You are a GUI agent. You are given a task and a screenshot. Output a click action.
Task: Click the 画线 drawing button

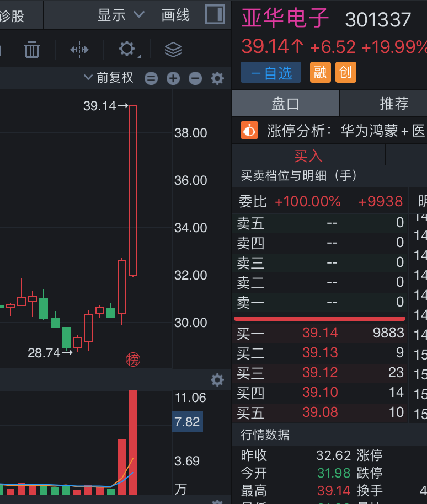tap(175, 15)
